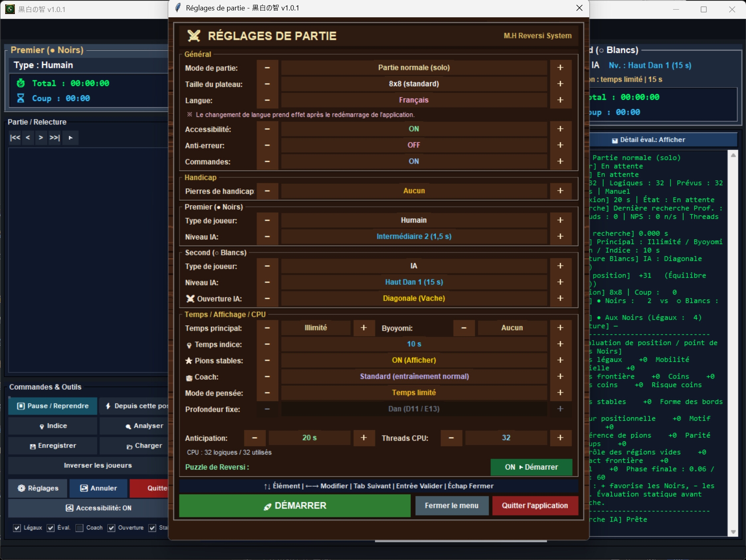
Task: Click the log panel scrollbar down arrow
Action: 733,532
